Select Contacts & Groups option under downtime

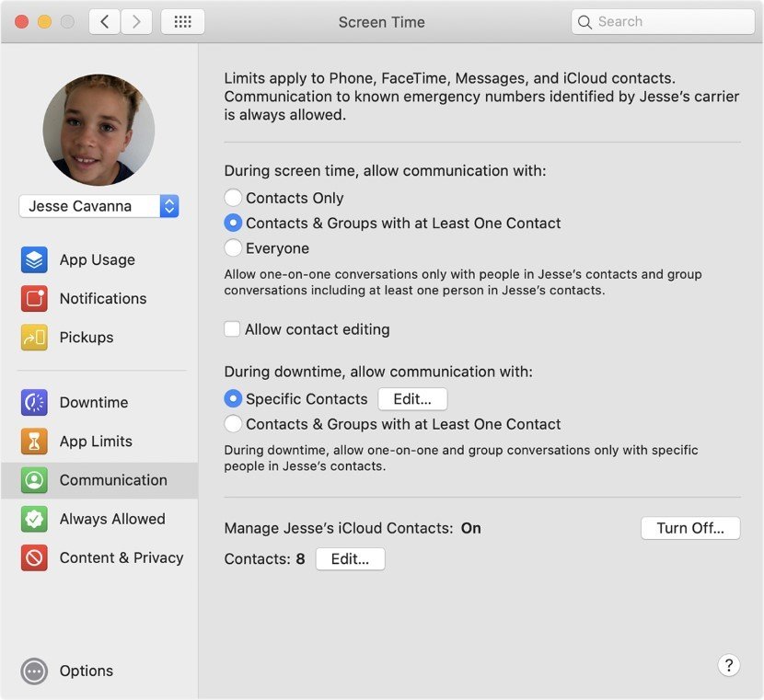tap(233, 424)
